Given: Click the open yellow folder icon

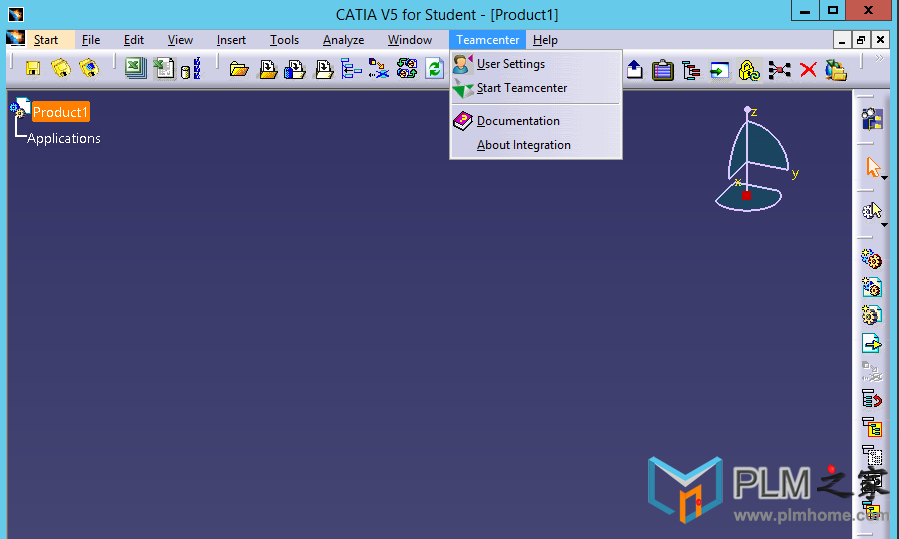Looking at the screenshot, I should pyautogui.click(x=239, y=69).
